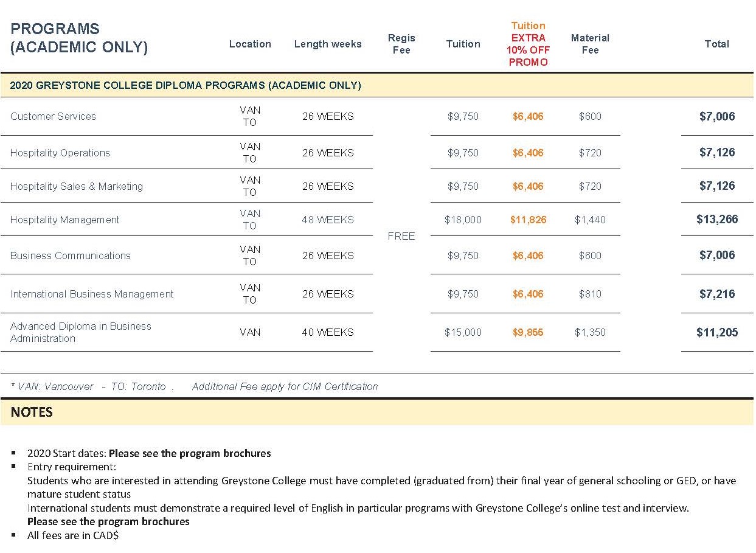
Task: Select the $9,750 tuition for Hospitality Sales & Marketing
Action: click(463, 186)
